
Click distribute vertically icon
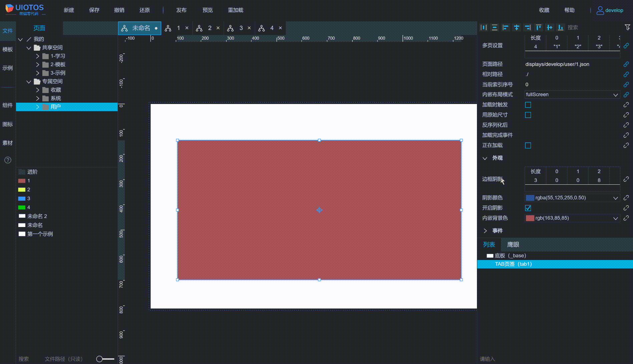tap(495, 27)
